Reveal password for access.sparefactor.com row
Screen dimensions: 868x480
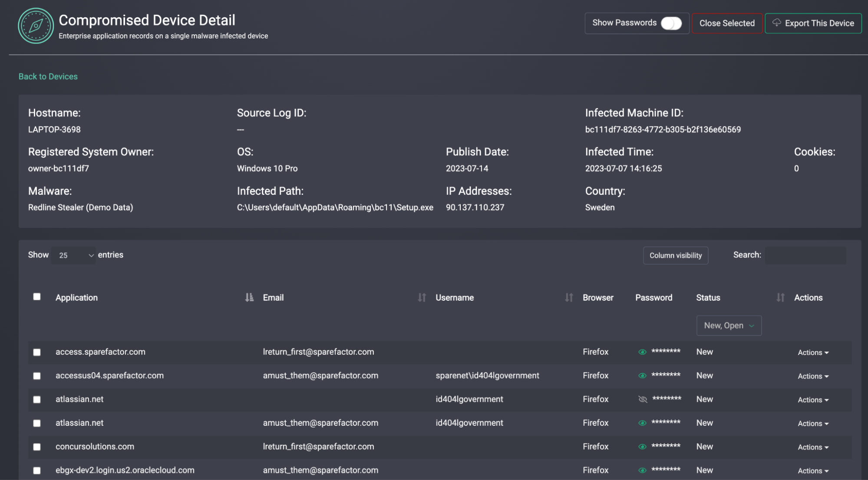(x=642, y=352)
